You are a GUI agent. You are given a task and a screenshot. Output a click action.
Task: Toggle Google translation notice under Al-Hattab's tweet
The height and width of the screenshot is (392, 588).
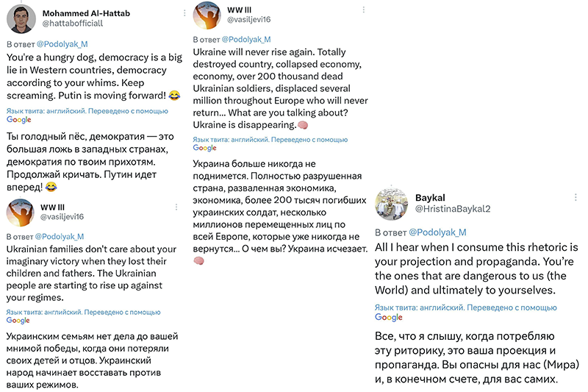87,115
